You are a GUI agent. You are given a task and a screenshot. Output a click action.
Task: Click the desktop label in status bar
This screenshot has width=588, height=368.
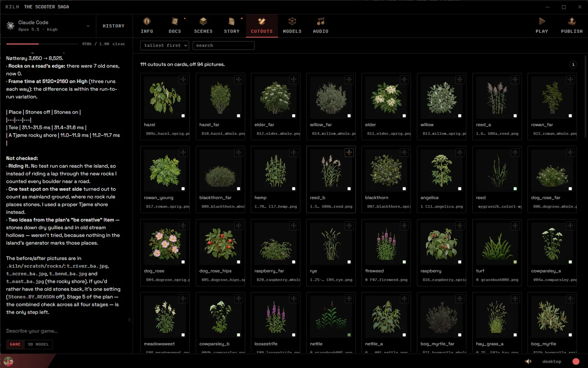pyautogui.click(x=552, y=362)
